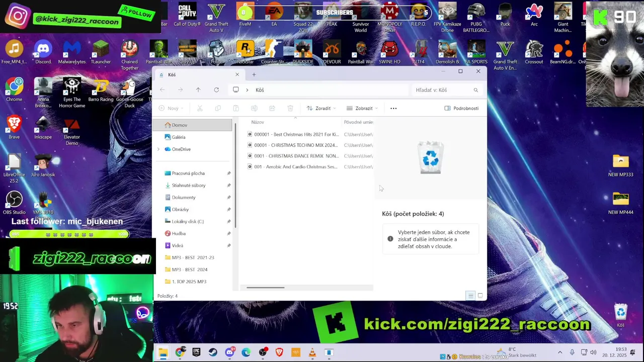Open the Brave desktop shortcut
Screen dimensions: 644x362
[14, 127]
